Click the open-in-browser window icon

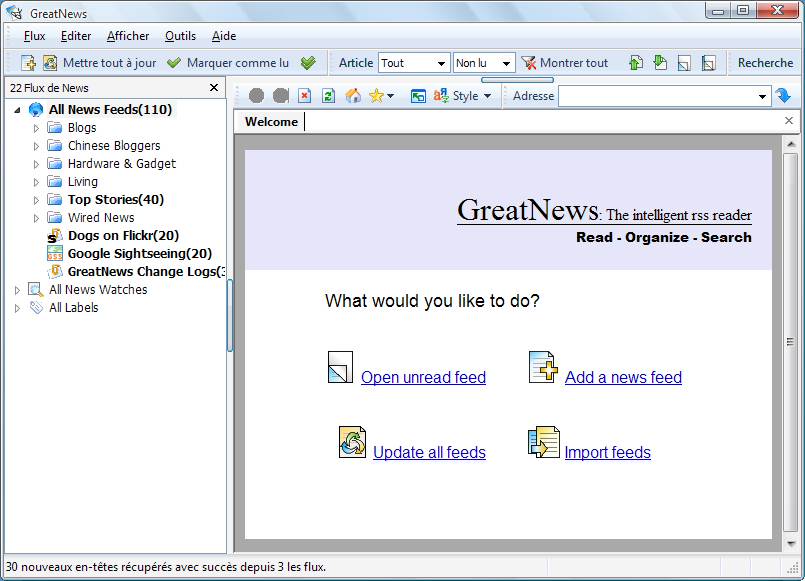click(x=418, y=96)
